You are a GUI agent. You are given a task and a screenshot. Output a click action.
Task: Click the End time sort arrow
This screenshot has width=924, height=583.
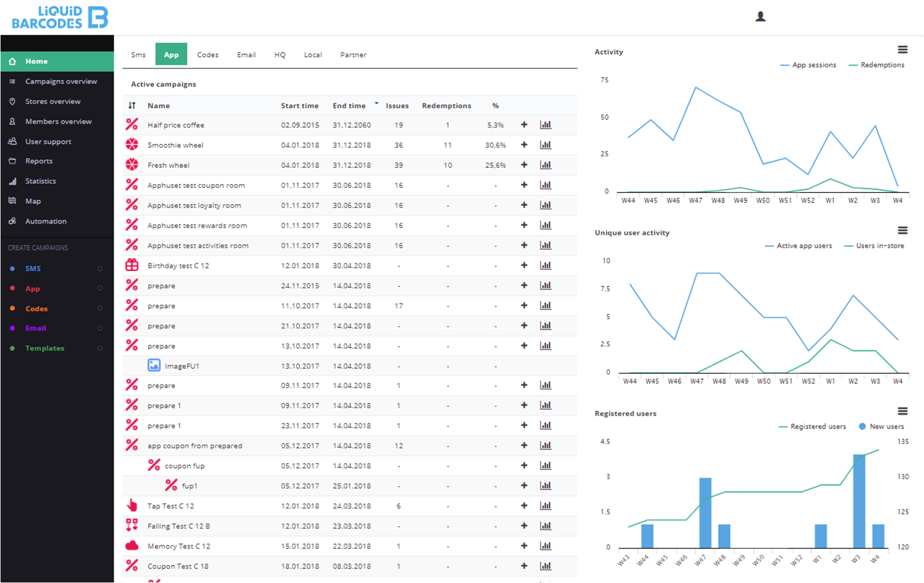pyautogui.click(x=376, y=103)
